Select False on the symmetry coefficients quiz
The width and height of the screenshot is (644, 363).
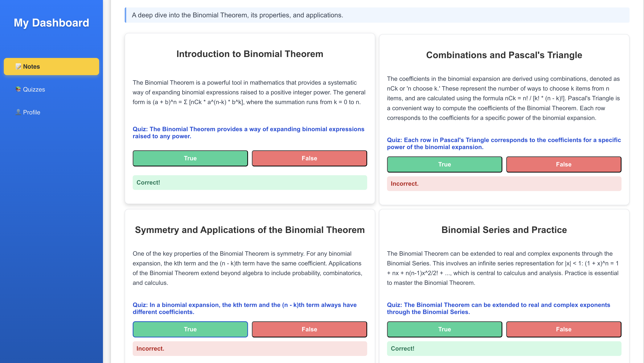[309, 329]
